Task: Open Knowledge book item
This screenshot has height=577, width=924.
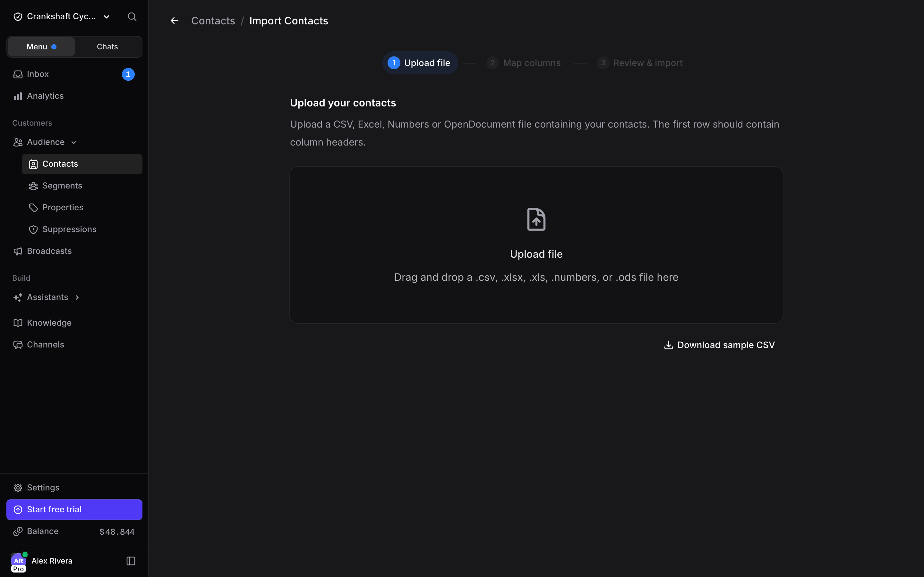Action: coord(74,323)
